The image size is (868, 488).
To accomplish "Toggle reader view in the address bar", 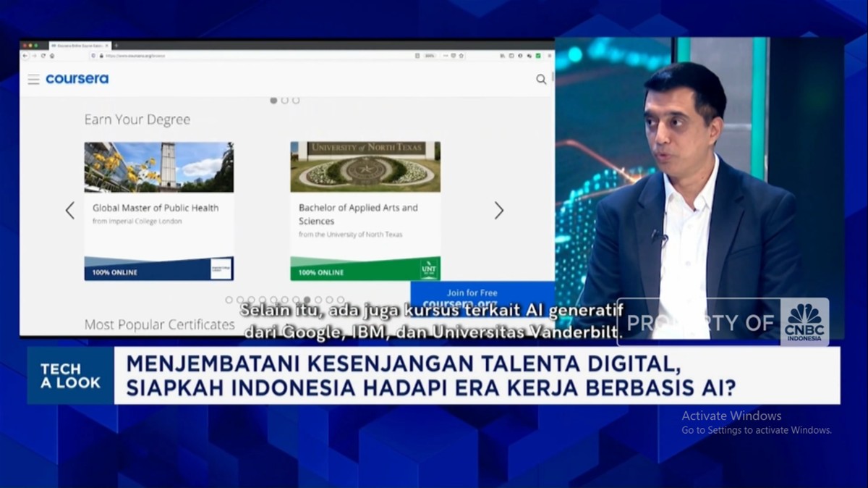I will pos(417,56).
